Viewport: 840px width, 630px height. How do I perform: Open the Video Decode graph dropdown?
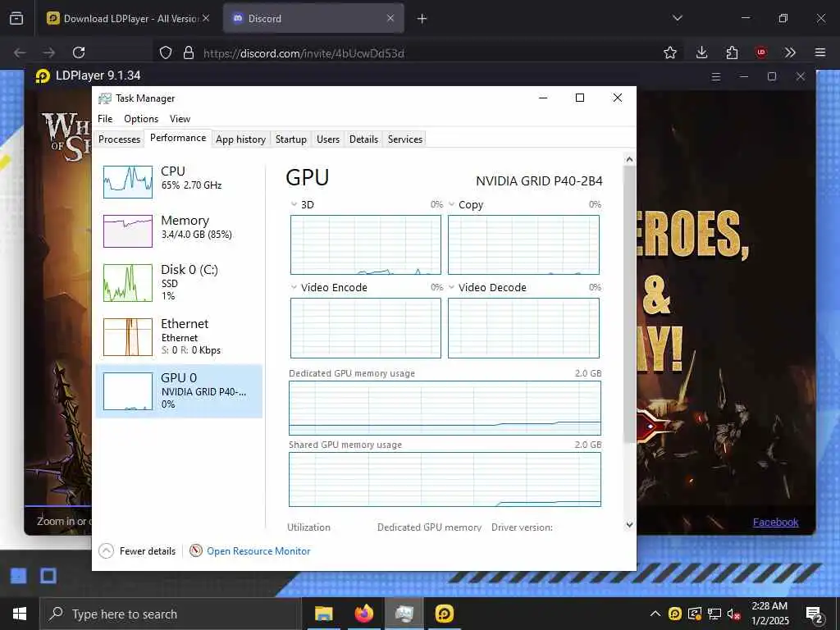coord(452,287)
